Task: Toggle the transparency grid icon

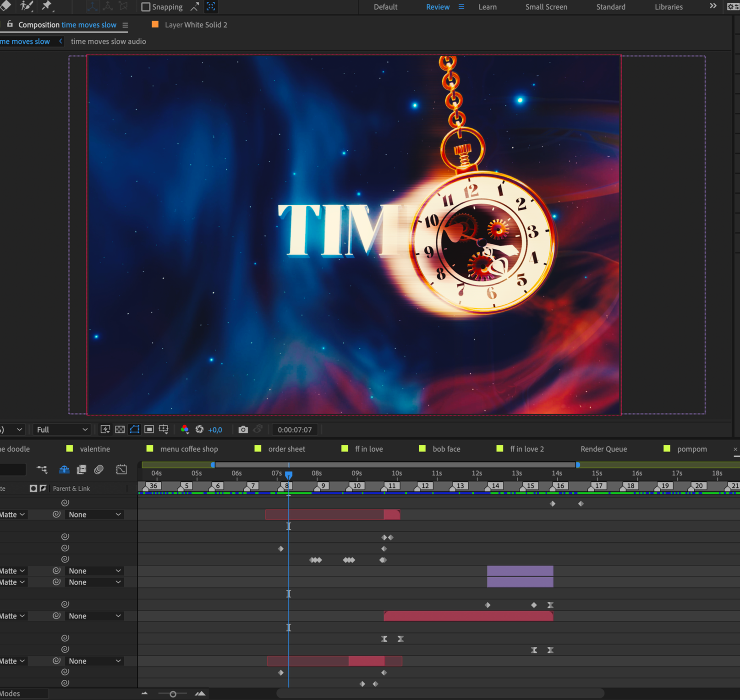Action: point(120,430)
